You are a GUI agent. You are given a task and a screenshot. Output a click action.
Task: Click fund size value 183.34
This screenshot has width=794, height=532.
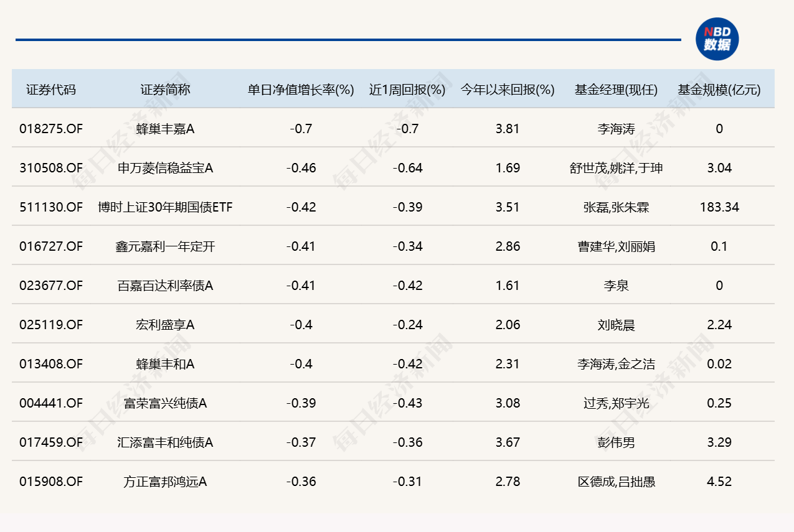[x=719, y=208]
